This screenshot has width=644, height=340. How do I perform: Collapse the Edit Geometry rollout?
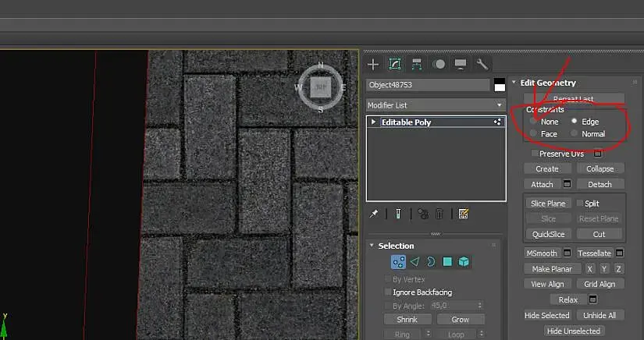click(x=514, y=83)
